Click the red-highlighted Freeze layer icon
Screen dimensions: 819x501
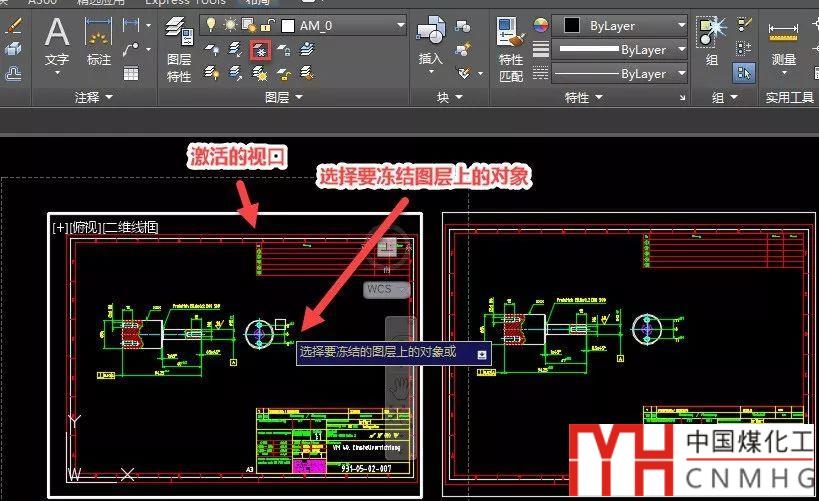260,49
